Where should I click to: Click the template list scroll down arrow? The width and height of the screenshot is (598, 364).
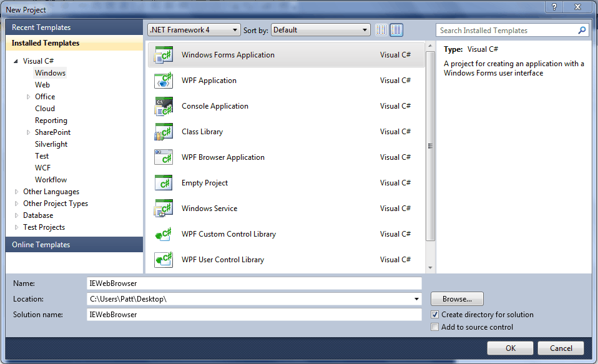click(430, 268)
